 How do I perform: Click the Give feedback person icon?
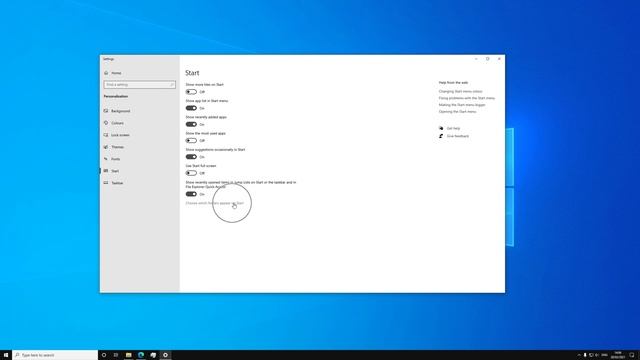pos(441,136)
